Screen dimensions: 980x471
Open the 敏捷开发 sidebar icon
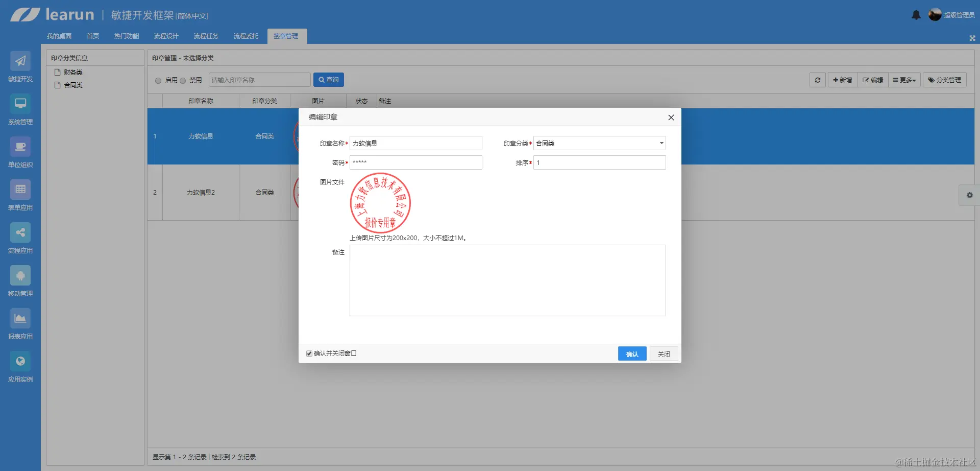(x=20, y=61)
